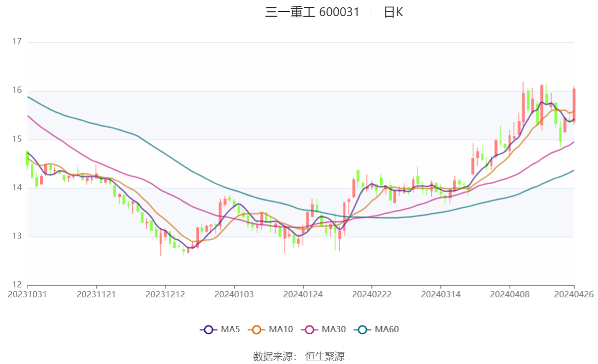
Task: Click the x-axis date 20240222
Action: coord(372,295)
